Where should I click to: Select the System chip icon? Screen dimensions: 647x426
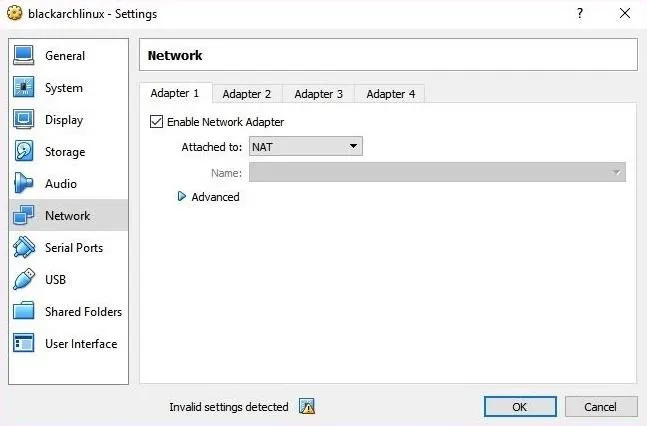click(x=24, y=88)
